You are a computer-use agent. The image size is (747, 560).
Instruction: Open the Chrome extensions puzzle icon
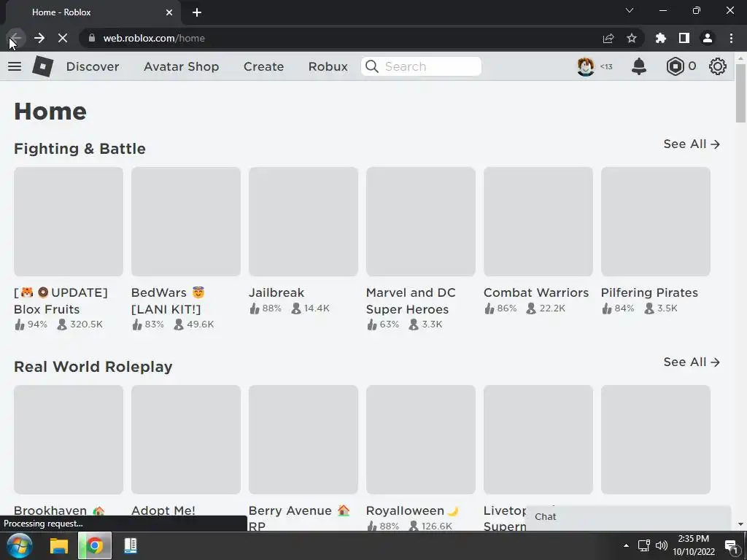[661, 38]
